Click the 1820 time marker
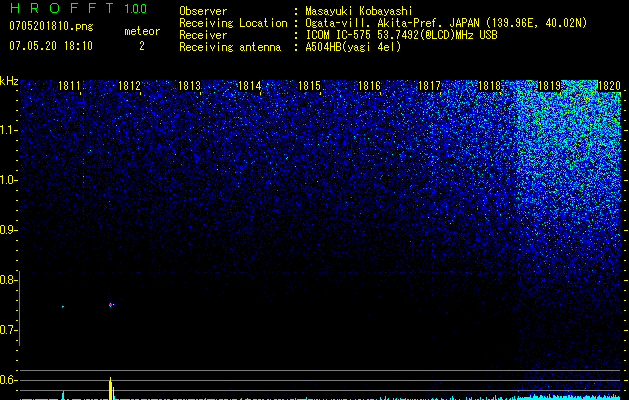 [x=609, y=86]
